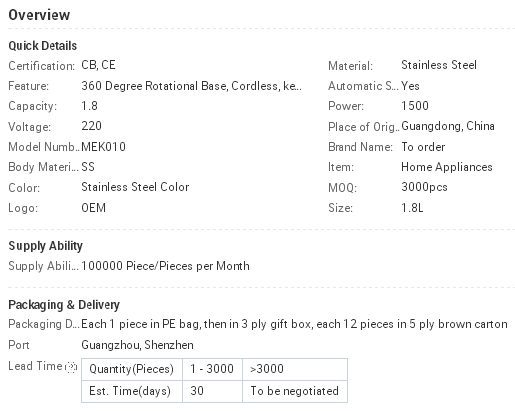
Task: Click the Lead Time help icon
Action: [71, 367]
